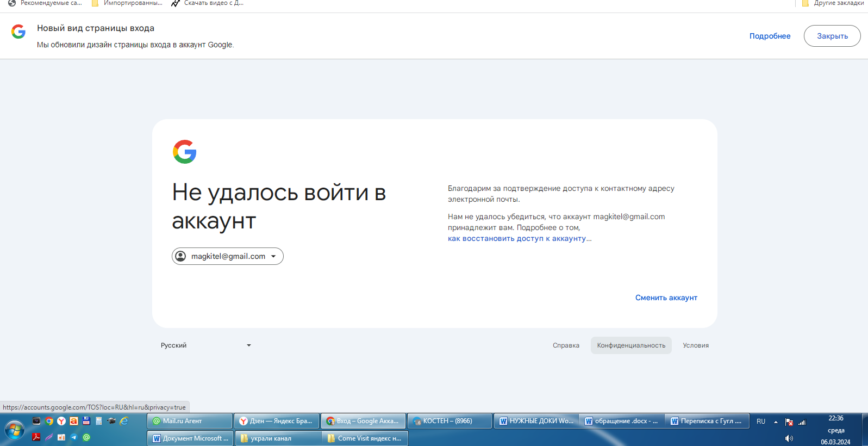This screenshot has width=868, height=446.
Task: Launch Google Chrome from quick launch
Action: tap(49, 421)
